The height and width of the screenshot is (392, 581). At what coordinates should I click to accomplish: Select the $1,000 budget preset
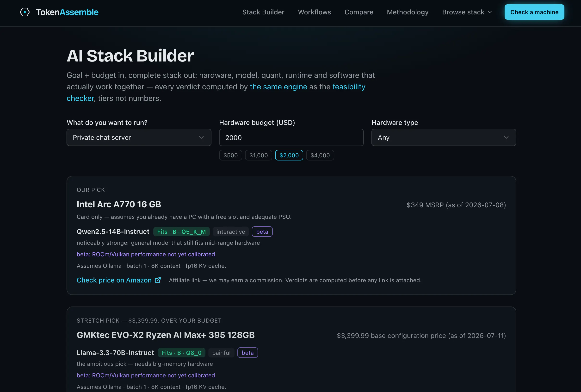click(259, 155)
